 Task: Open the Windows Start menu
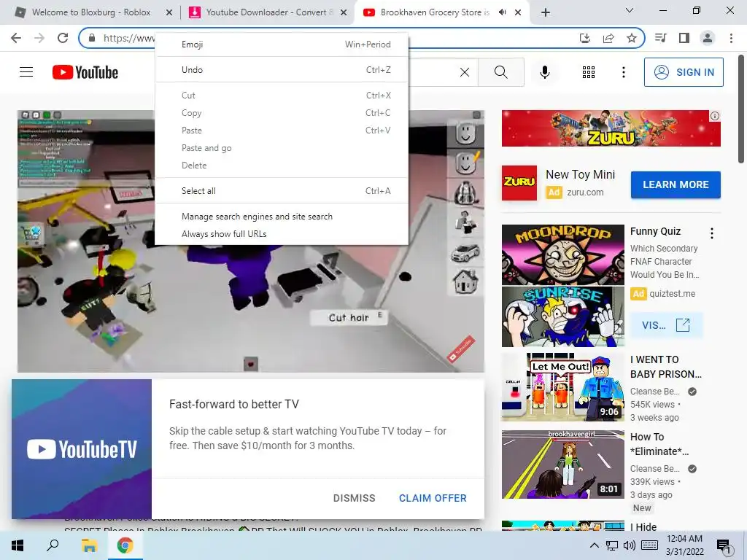(18, 545)
